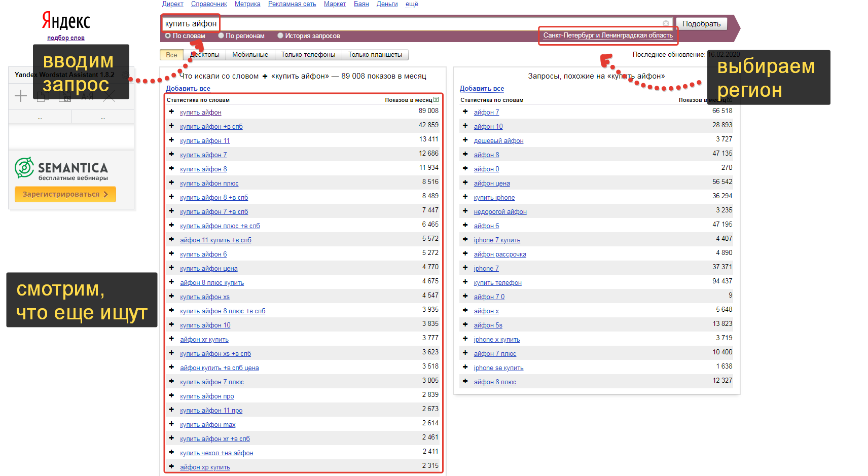Click plus icon beside 'купить телефон'
868x476 pixels.
(465, 282)
